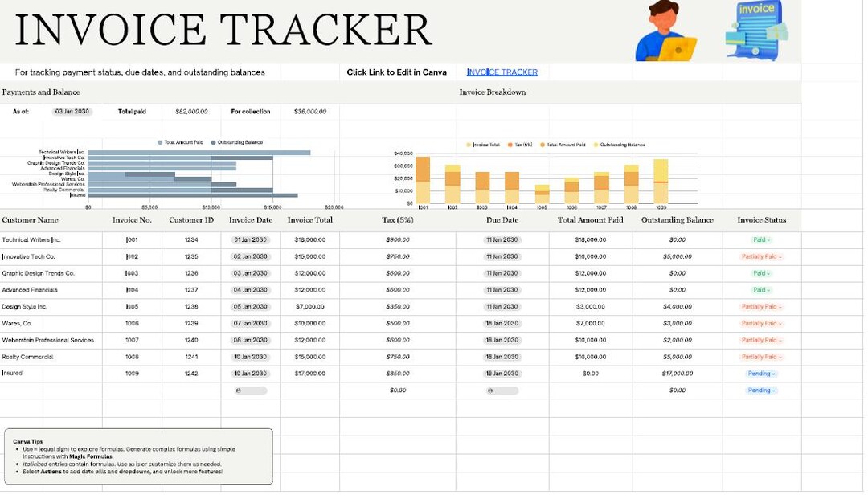Open Pending dropdown in the blank last row
Image resolution: width=868 pixels, height=495 pixels.
(761, 391)
